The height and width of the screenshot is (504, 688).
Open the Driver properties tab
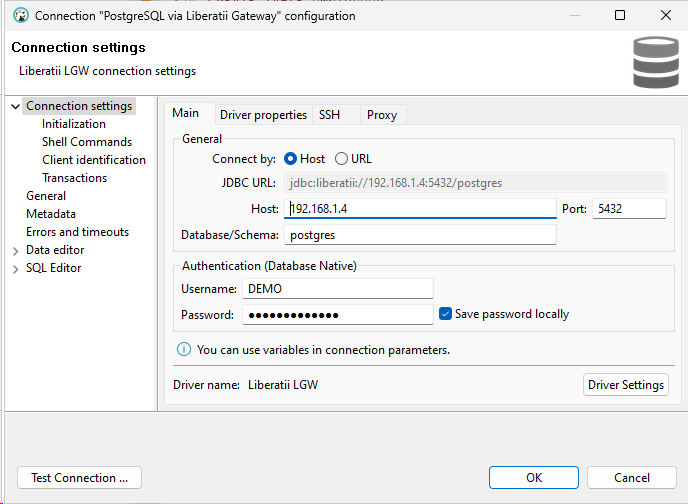[263, 115]
